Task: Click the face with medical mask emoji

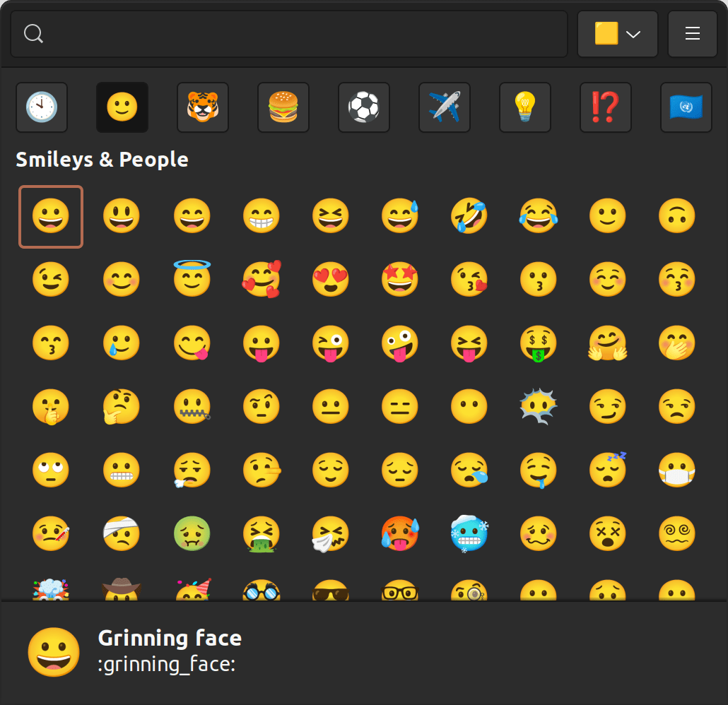Action: (x=676, y=471)
